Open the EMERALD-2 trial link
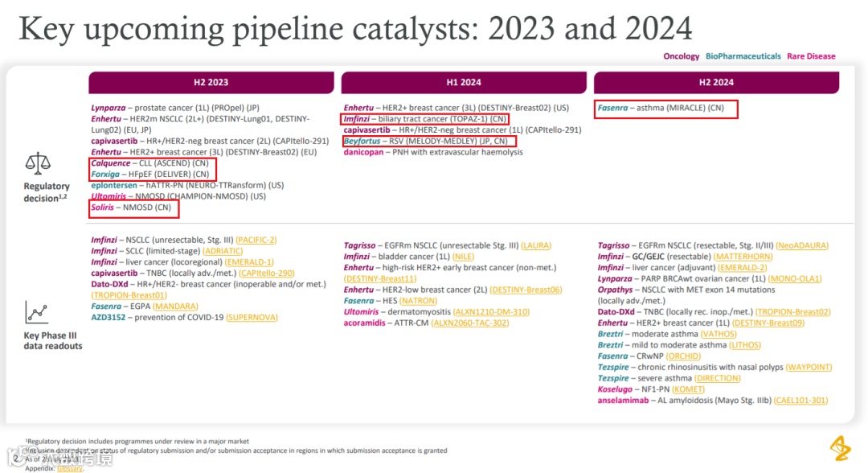Screen dimensions: 868x473 [743, 268]
